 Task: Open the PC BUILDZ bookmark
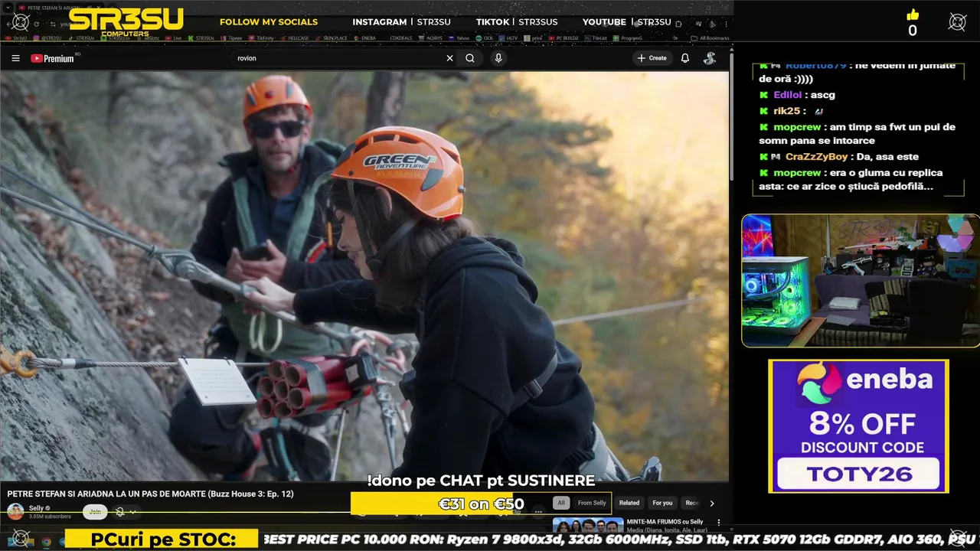(x=563, y=38)
